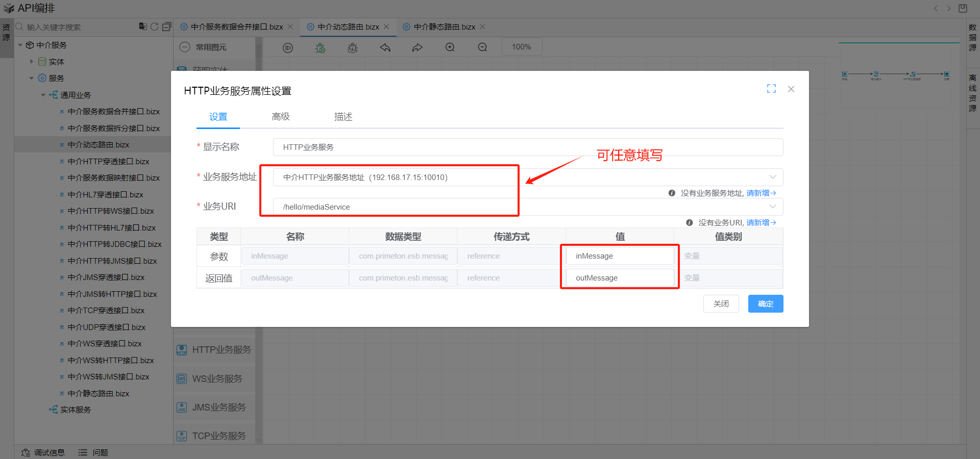The width and height of the screenshot is (980, 459).
Task: Maximize the HTTP业务服务属性设置 dialog
Action: [x=771, y=89]
